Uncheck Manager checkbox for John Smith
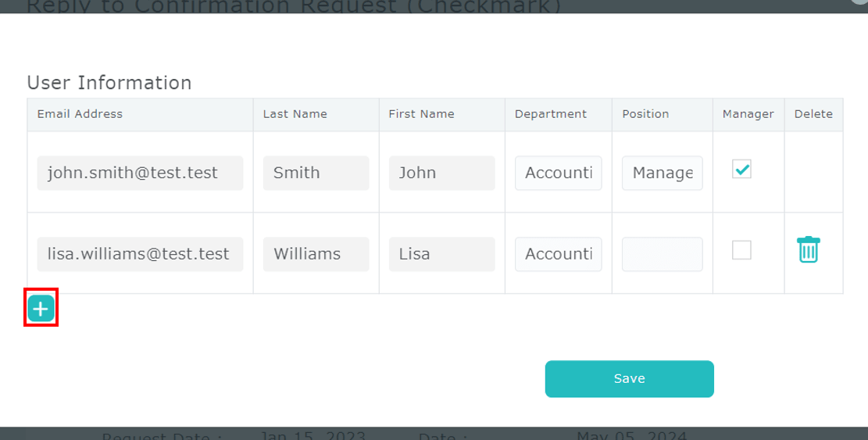This screenshot has width=868, height=440. point(741,169)
